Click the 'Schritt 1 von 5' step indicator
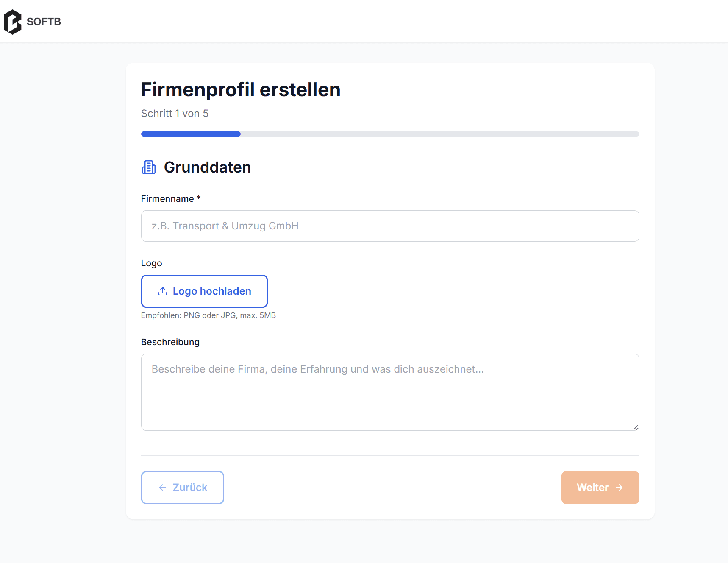This screenshot has height=563, width=728. coord(175,114)
